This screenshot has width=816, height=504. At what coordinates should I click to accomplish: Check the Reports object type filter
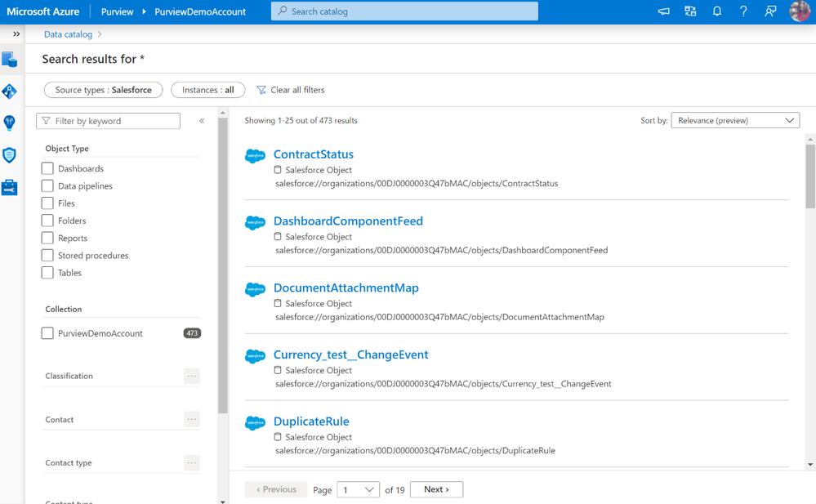47,238
